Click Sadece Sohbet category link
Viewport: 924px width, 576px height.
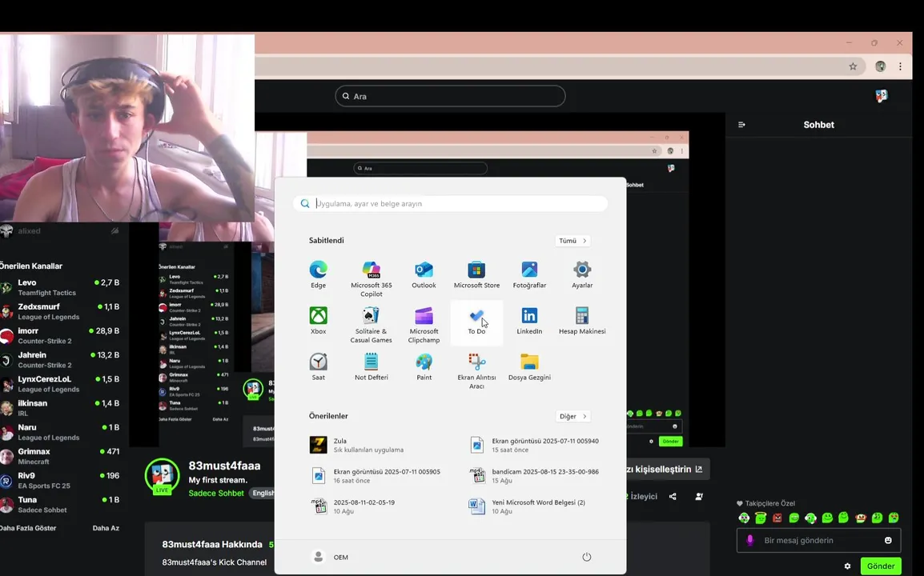tap(215, 493)
